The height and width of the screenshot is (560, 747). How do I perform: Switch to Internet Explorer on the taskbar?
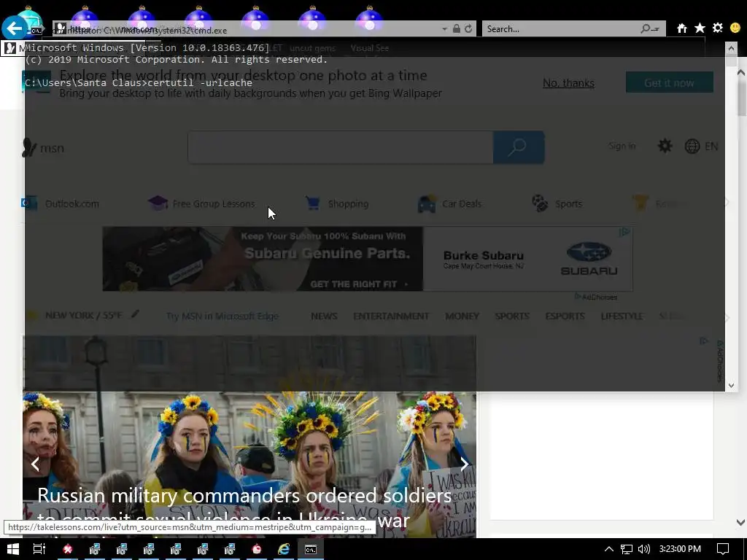click(x=284, y=549)
